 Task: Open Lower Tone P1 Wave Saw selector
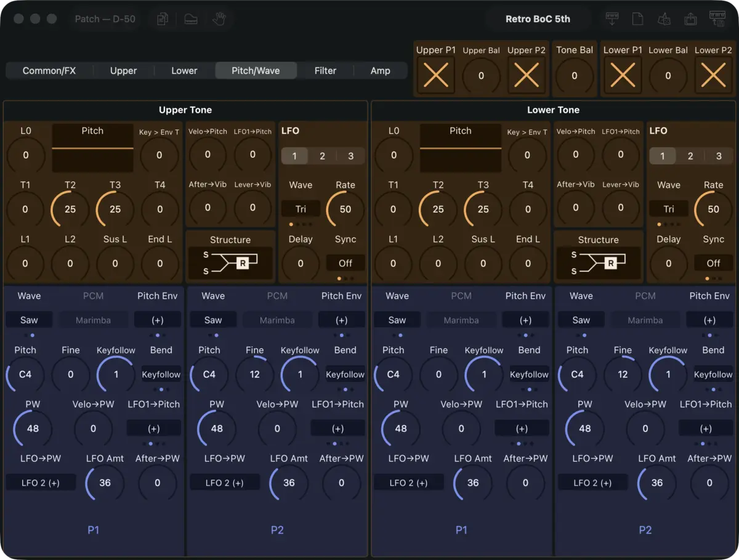pyautogui.click(x=397, y=320)
